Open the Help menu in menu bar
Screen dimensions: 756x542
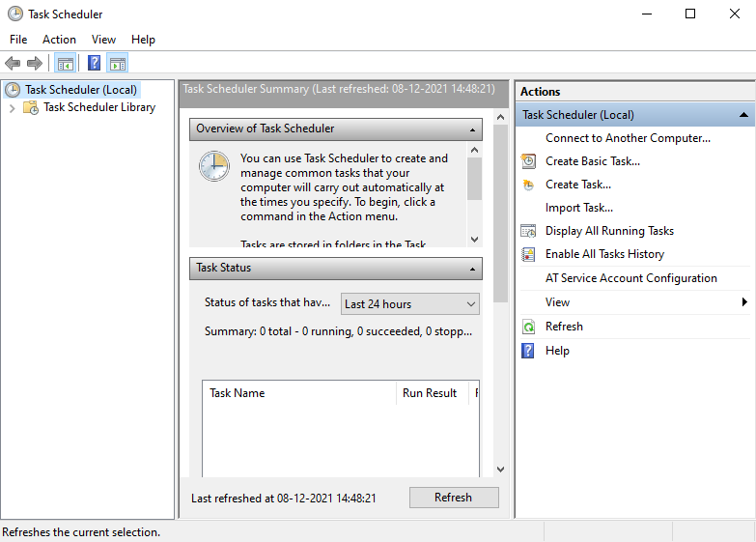143,40
